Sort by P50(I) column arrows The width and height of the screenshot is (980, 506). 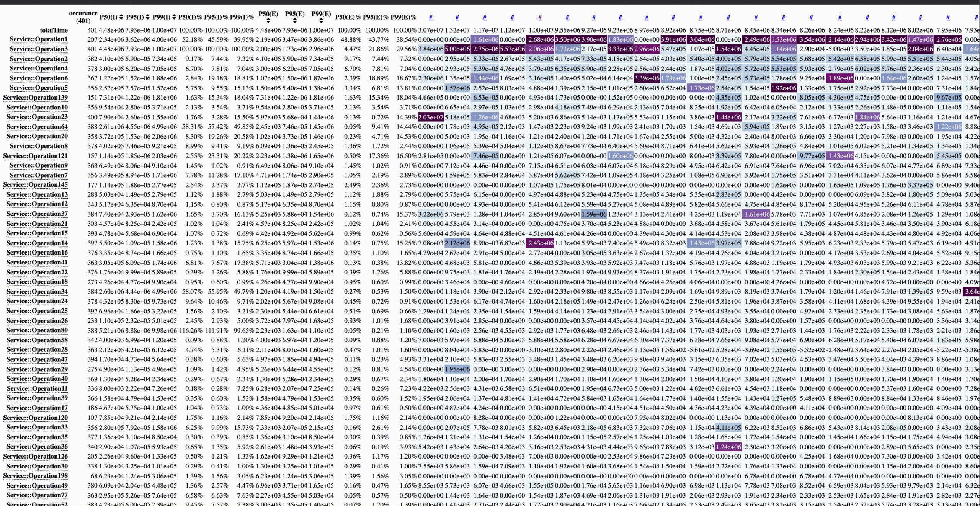click(x=121, y=17)
